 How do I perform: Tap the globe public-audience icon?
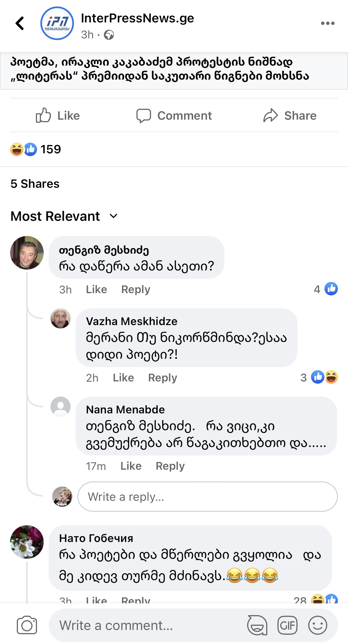click(x=109, y=35)
